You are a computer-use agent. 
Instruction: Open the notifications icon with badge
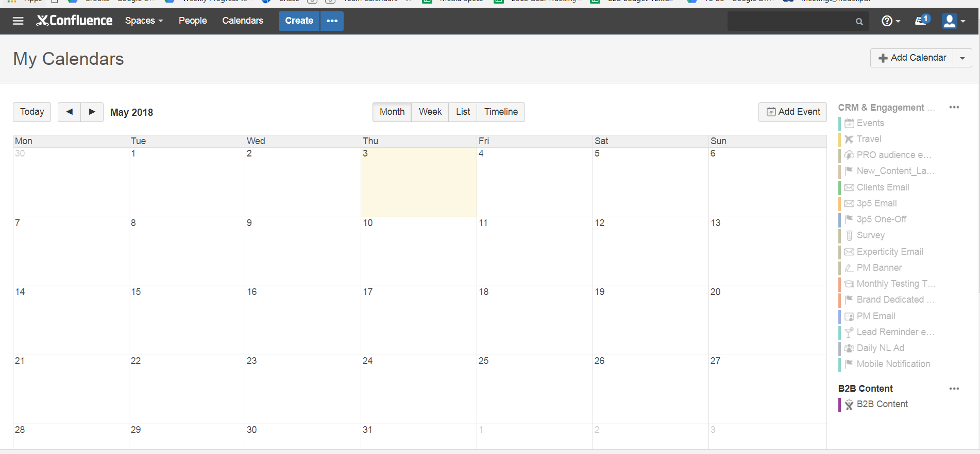(x=922, y=20)
